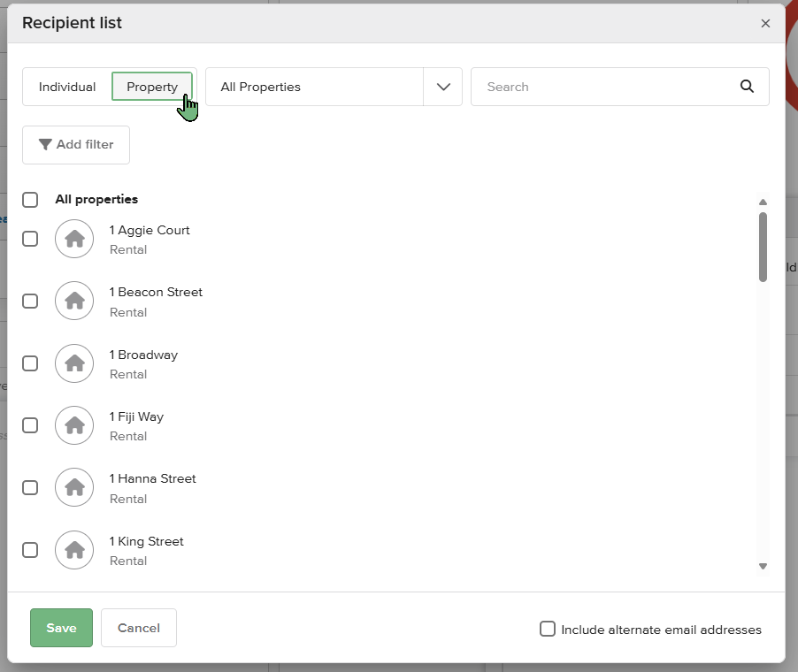798x672 pixels.
Task: Switch to the Individual tab
Action: coord(66,86)
